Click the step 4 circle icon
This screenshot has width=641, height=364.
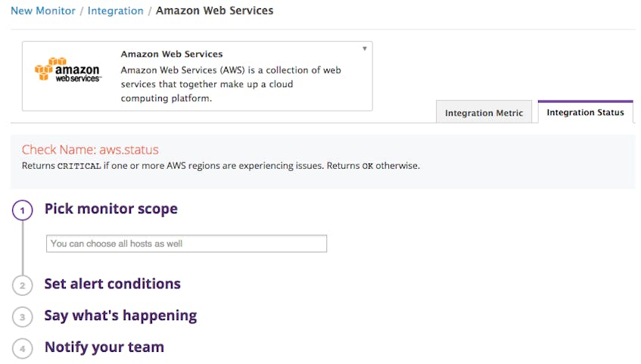pos(23,348)
